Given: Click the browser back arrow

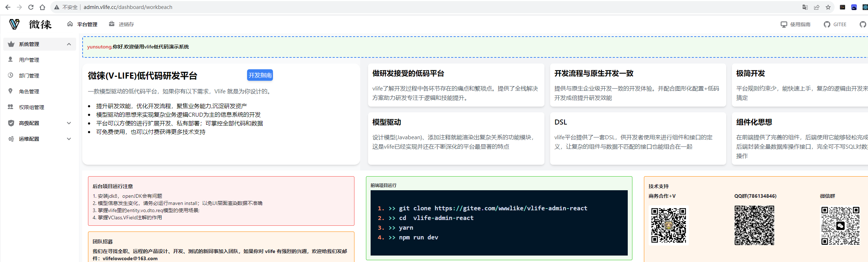Looking at the screenshot, I should pos(8,7).
